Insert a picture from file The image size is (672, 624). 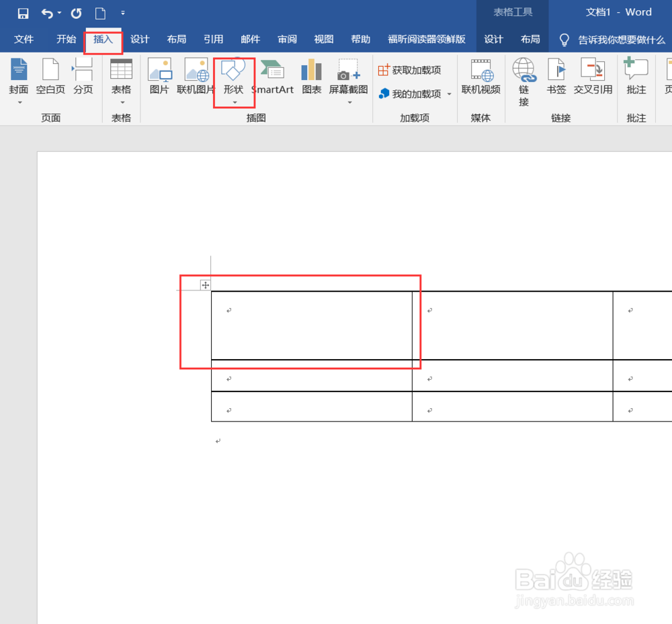pyautogui.click(x=159, y=76)
